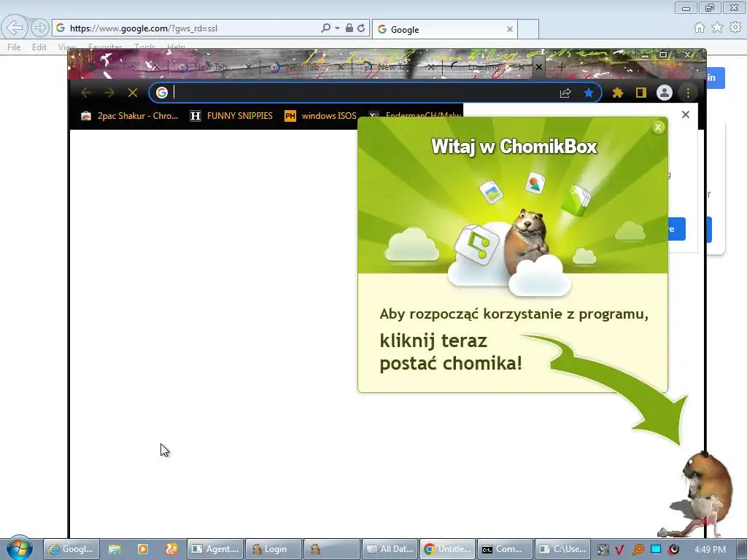
Task: Open a new Chrome tab with the plus button
Action: (x=561, y=67)
